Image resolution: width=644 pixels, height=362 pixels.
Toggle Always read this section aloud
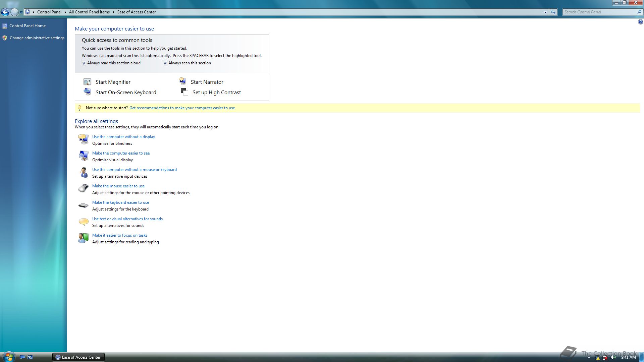coord(84,63)
